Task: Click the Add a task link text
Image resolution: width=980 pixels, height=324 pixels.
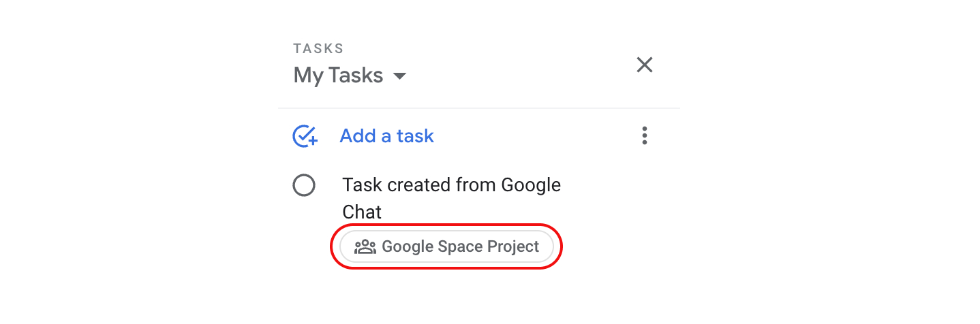Action: 386,136
